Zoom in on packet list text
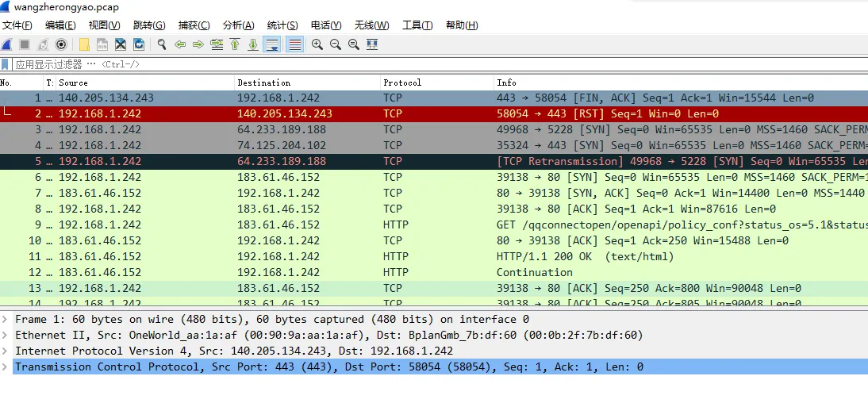This screenshot has width=868, height=403. click(317, 45)
